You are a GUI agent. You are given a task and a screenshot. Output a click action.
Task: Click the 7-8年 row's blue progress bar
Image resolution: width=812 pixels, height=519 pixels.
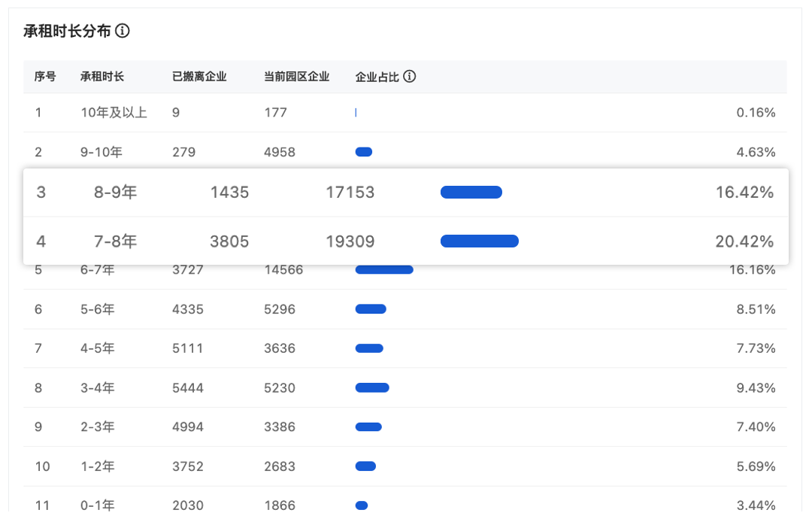479,241
